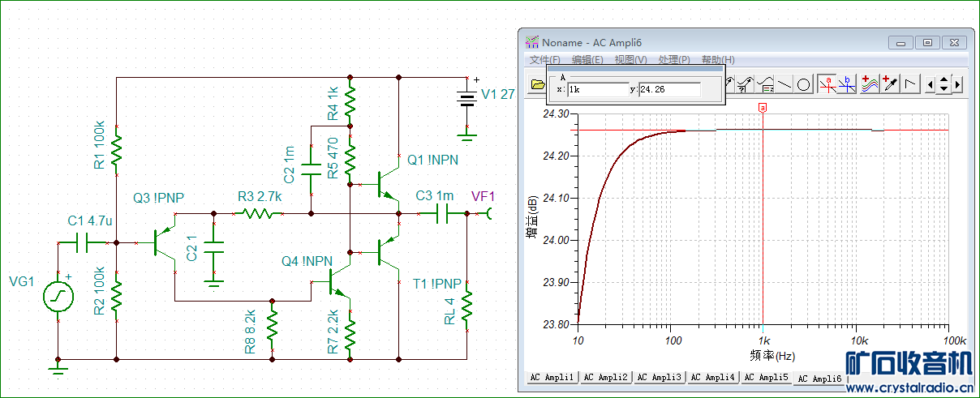Click the cursor x value field
Viewport: 980px width, 398px height.
[597, 89]
